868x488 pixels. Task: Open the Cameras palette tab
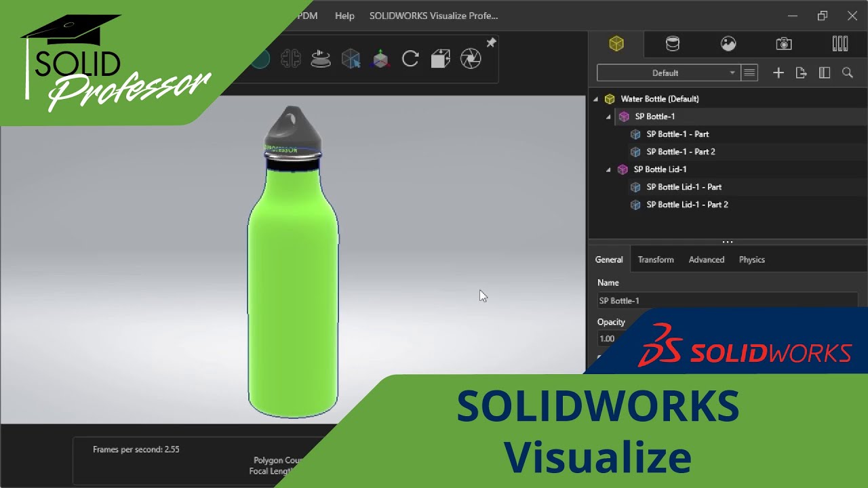pos(784,44)
